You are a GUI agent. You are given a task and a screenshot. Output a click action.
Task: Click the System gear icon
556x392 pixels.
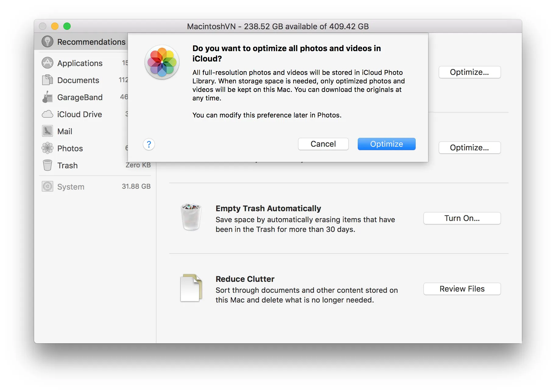tap(47, 186)
